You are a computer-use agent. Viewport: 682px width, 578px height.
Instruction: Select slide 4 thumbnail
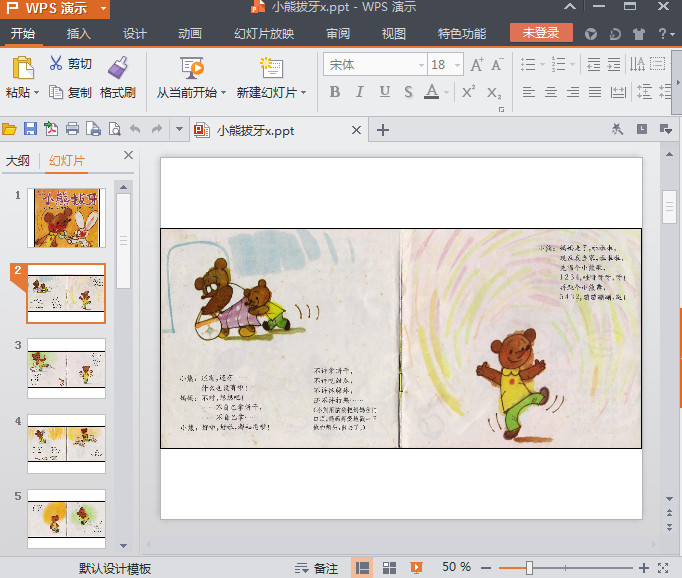pyautogui.click(x=66, y=444)
